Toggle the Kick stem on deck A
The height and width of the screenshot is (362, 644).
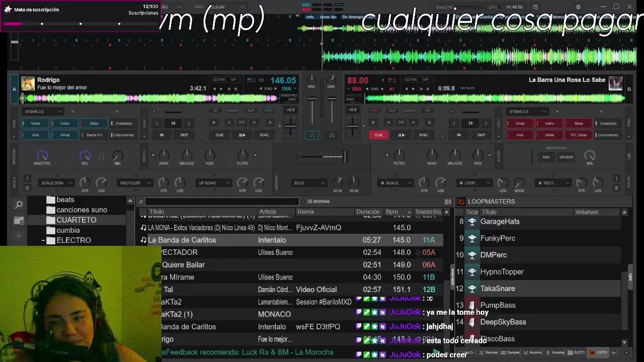click(x=35, y=135)
